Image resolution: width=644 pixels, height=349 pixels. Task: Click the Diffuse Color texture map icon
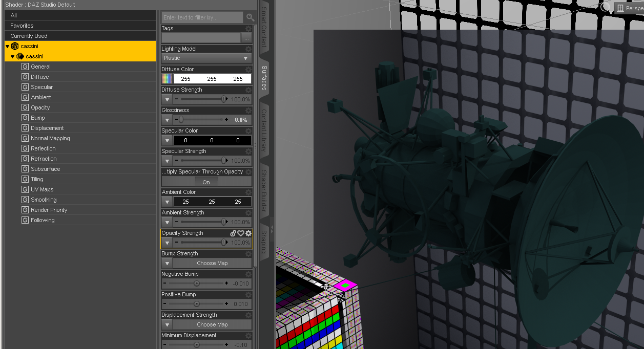pos(167,79)
